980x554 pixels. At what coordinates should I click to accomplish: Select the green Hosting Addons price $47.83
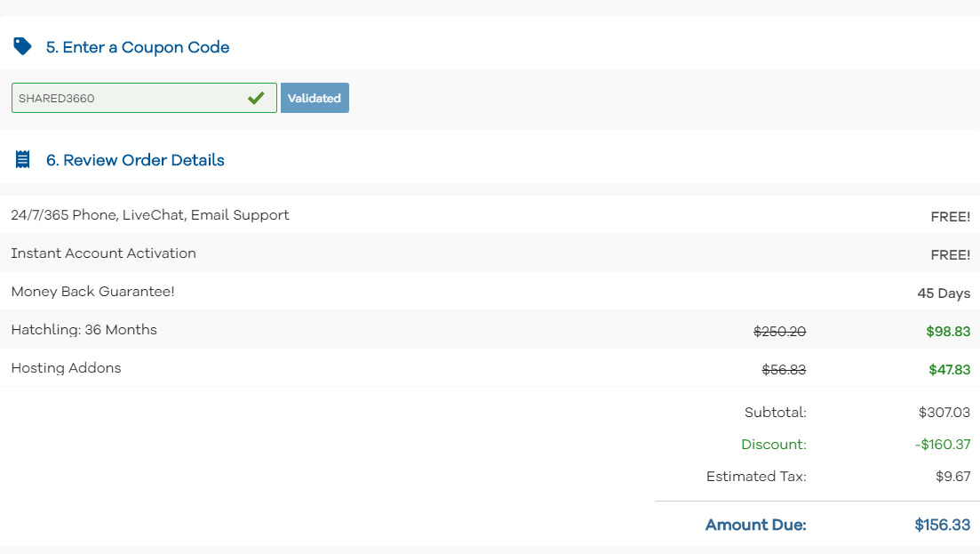[949, 369]
